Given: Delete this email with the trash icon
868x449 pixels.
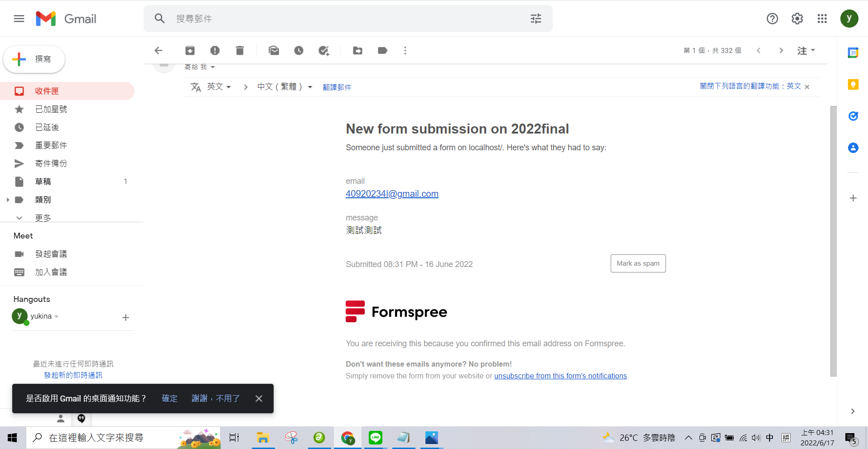Looking at the screenshot, I should (x=240, y=51).
